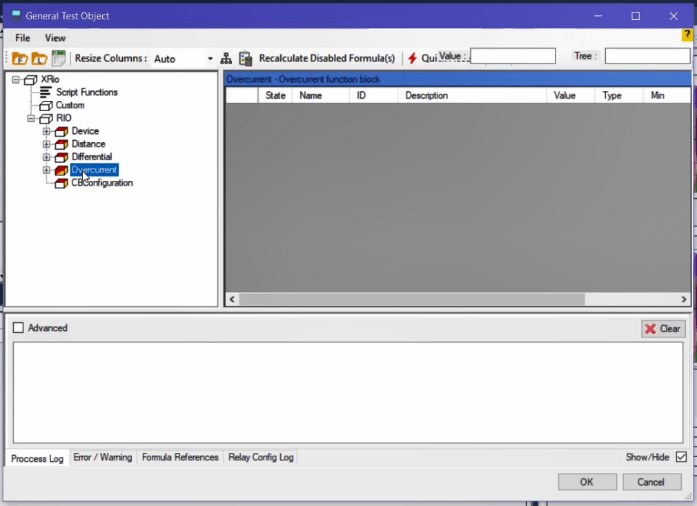Click the Tree search input field

[x=646, y=57]
